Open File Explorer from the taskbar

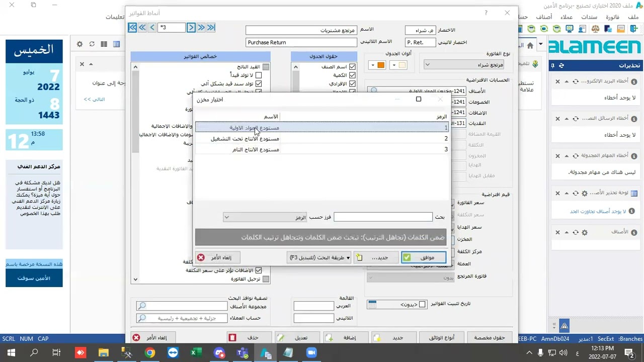coord(104,353)
